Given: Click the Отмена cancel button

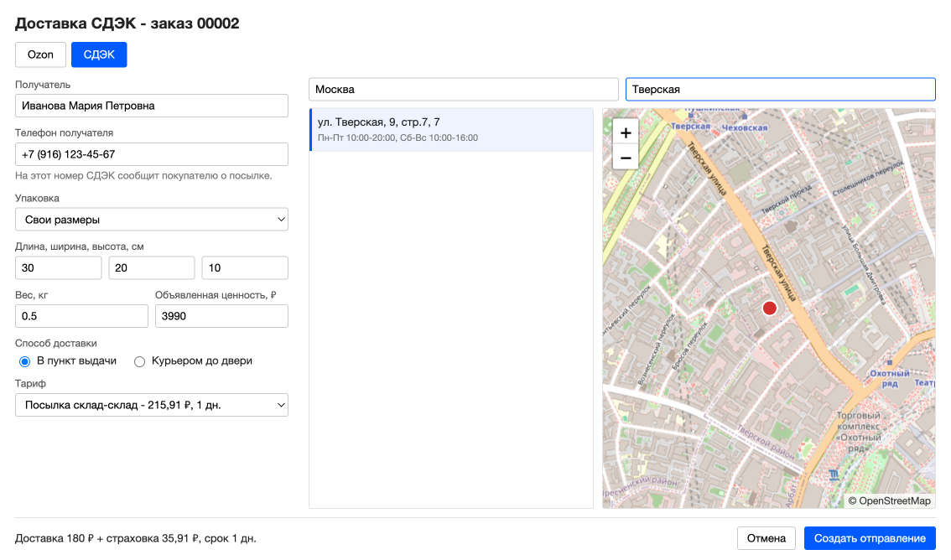Looking at the screenshot, I should (x=766, y=538).
